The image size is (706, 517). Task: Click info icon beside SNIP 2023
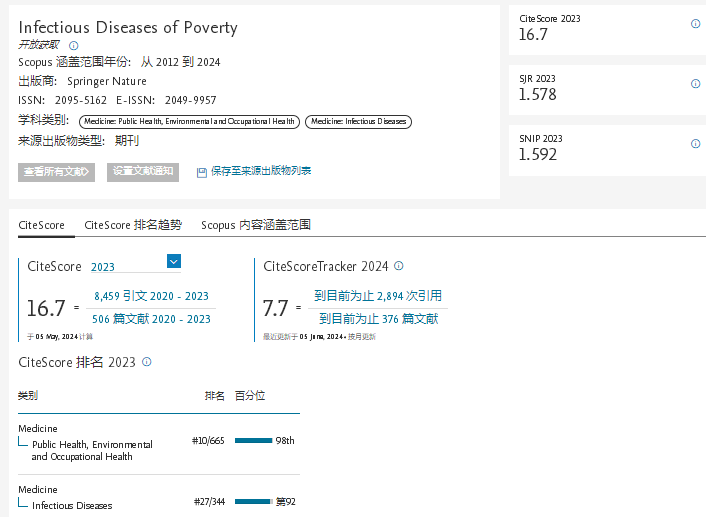[695, 144]
